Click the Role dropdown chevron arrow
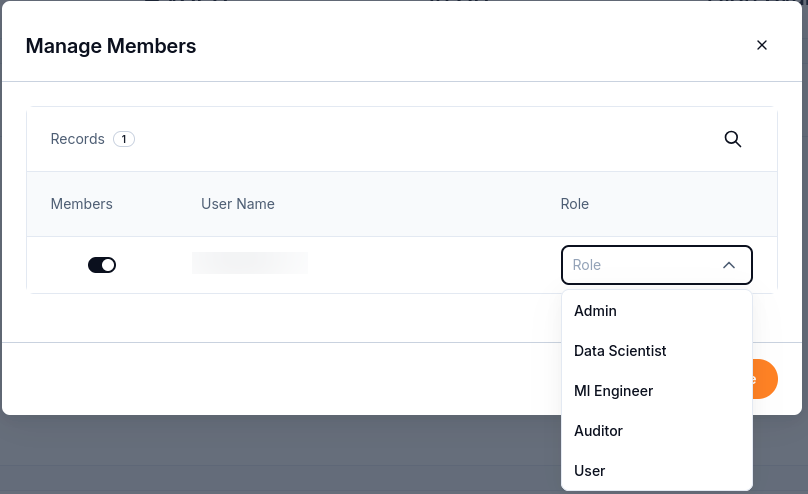This screenshot has height=494, width=808. coord(729,265)
